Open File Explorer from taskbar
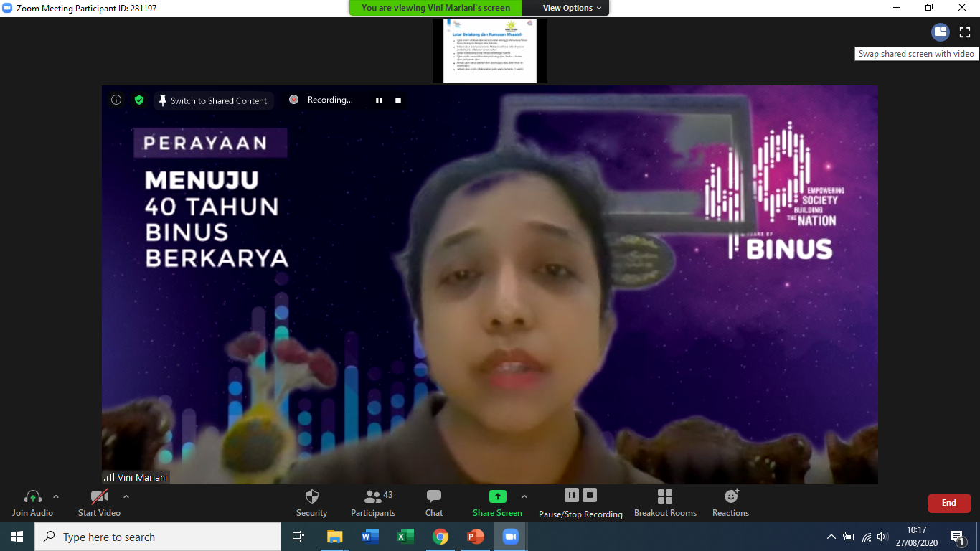This screenshot has height=551, width=980. (x=334, y=537)
